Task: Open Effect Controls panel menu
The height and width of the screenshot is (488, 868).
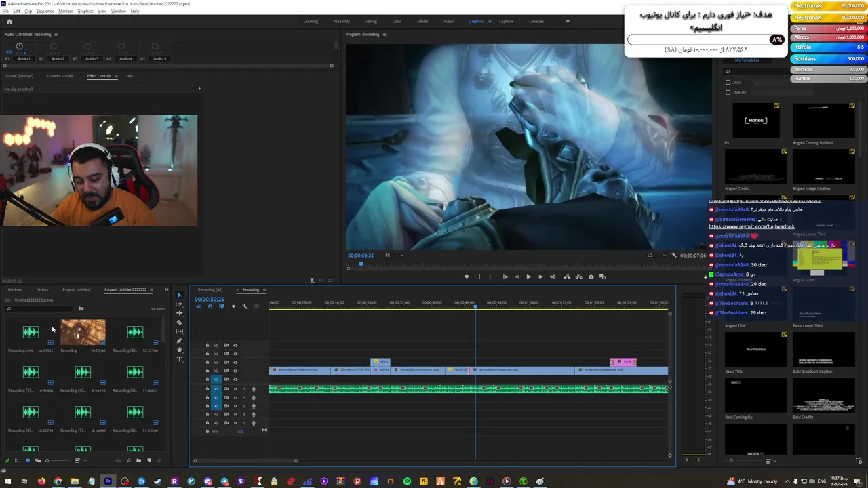Action: point(116,76)
